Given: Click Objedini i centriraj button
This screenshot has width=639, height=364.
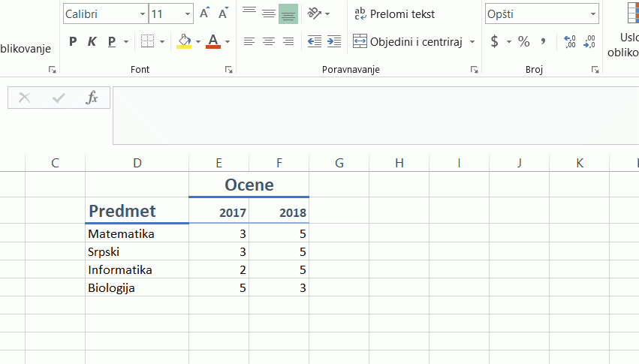Looking at the screenshot, I should [x=408, y=41].
